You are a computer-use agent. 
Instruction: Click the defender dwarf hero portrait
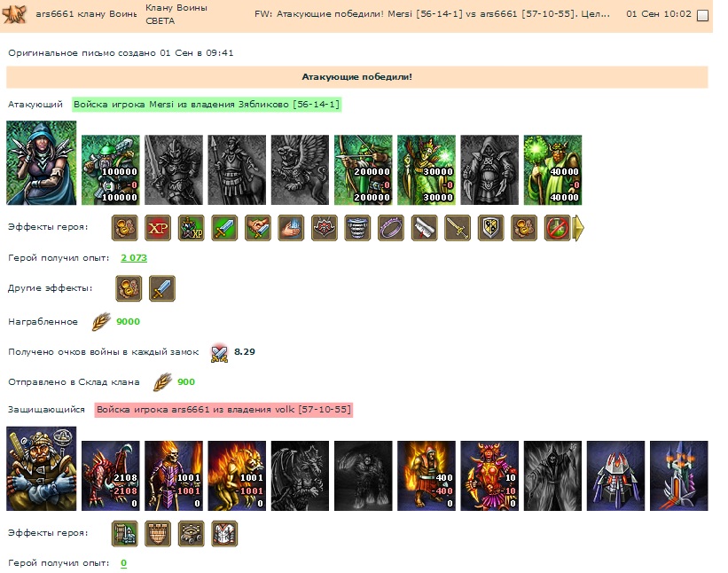click(x=42, y=468)
